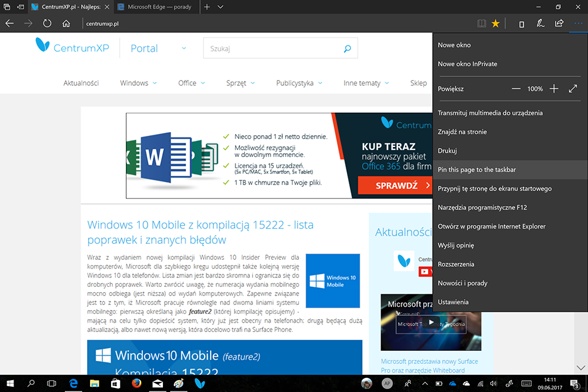
Task: Click the yellow Favorites star
Action: tap(495, 24)
